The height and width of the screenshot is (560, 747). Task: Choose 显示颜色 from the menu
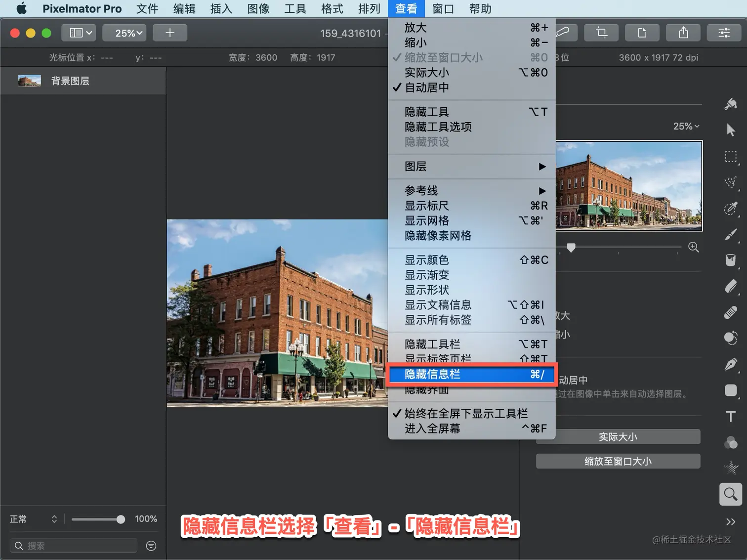click(x=472, y=260)
